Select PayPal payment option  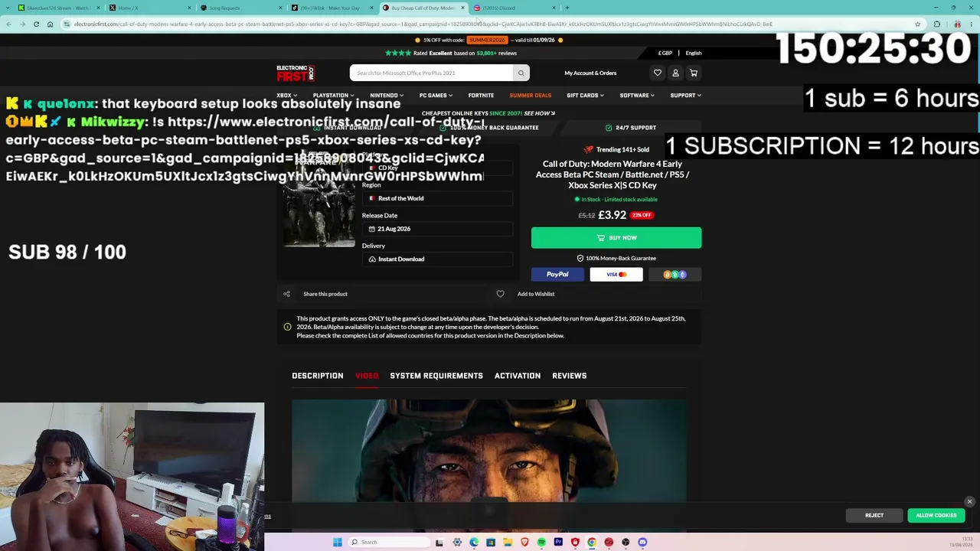558,274
